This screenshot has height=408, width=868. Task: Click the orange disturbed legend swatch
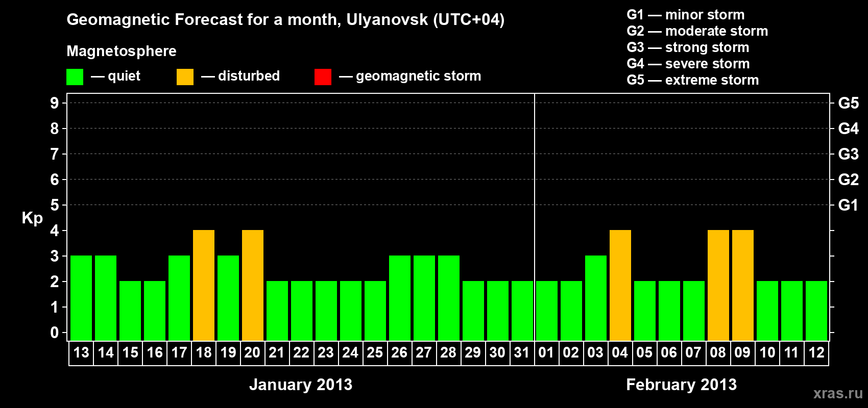click(x=185, y=77)
